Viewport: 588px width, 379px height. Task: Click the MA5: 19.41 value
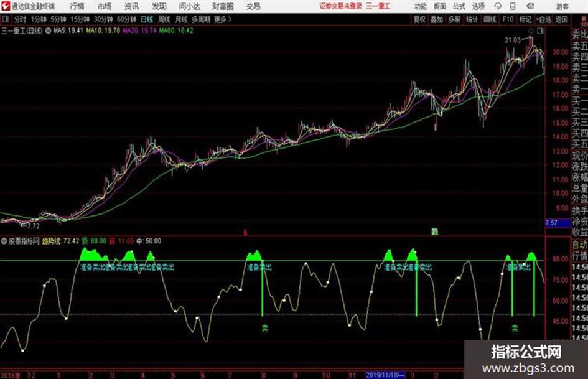[68, 30]
